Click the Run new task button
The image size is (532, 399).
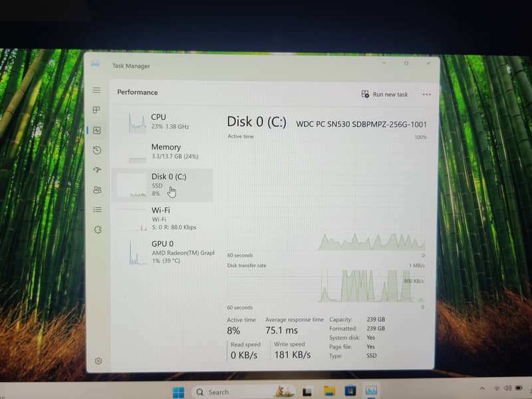(384, 94)
